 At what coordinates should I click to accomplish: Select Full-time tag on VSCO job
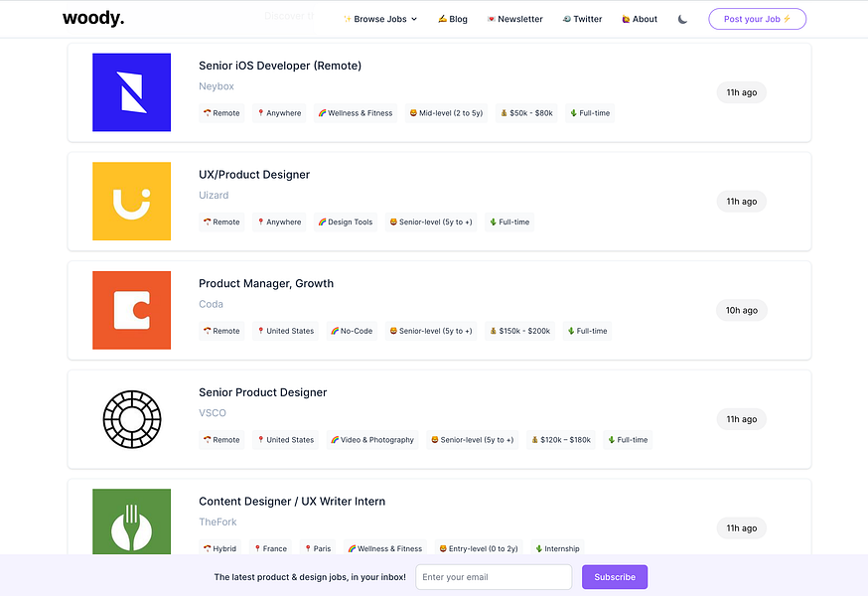pyautogui.click(x=628, y=440)
